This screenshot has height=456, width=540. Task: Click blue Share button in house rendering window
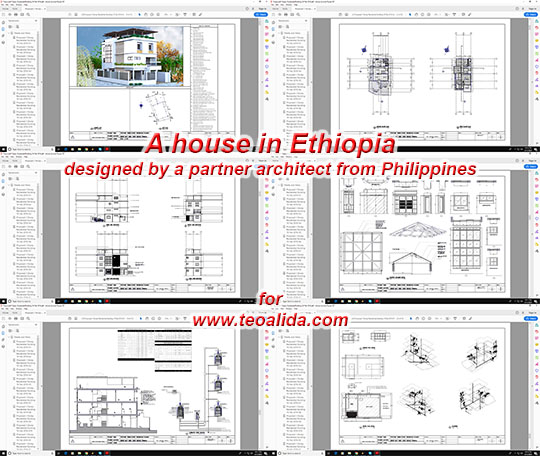point(262,14)
